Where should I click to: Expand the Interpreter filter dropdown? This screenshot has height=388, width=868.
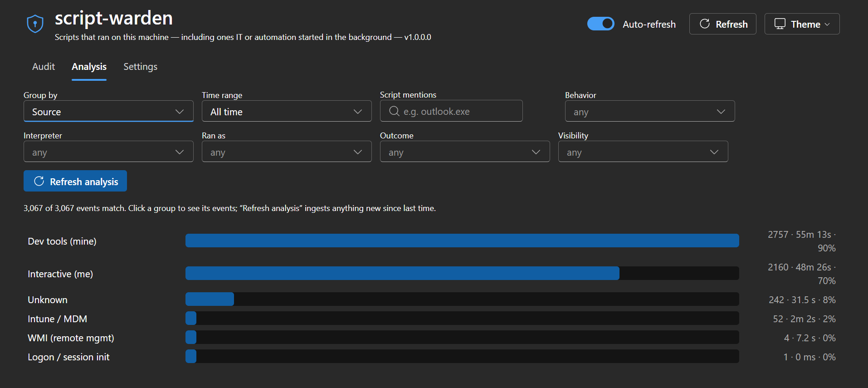click(108, 152)
